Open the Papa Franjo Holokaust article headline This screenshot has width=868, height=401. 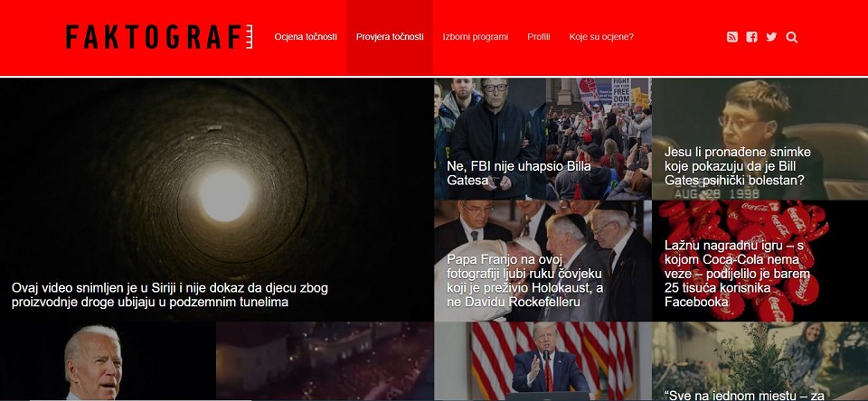(x=524, y=280)
